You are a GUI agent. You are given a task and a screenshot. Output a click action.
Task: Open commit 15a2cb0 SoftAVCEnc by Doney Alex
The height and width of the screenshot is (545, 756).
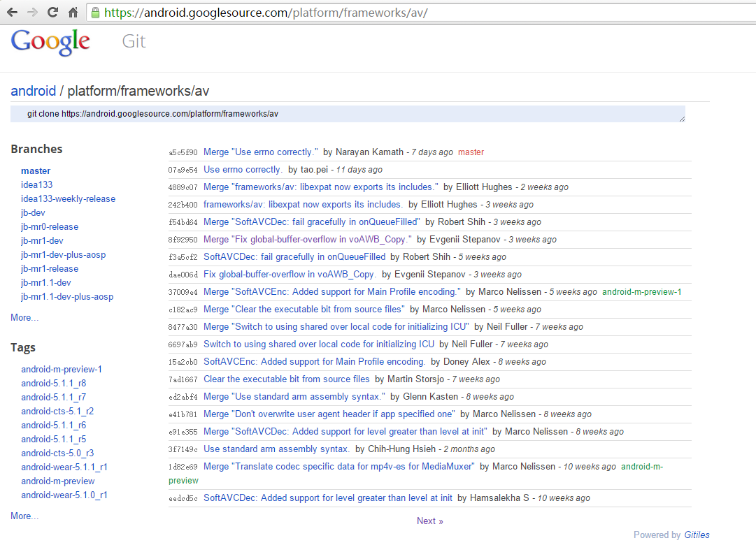click(x=314, y=361)
